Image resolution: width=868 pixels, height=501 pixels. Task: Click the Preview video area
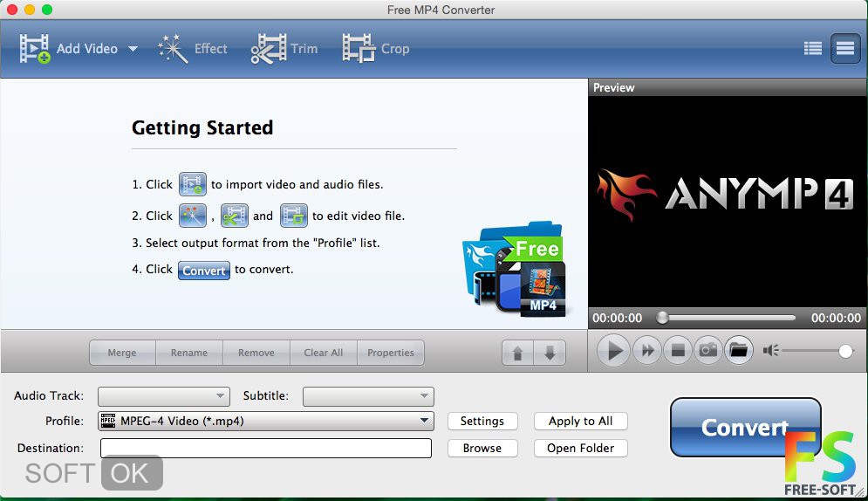click(x=727, y=202)
